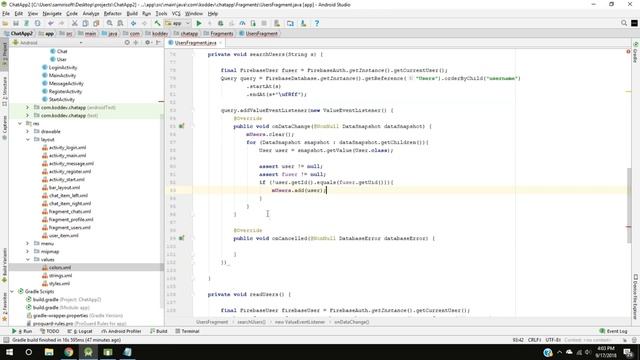Click the Redo arrow in toolbar
Viewport: 640px width, 360px height.
[62, 23]
